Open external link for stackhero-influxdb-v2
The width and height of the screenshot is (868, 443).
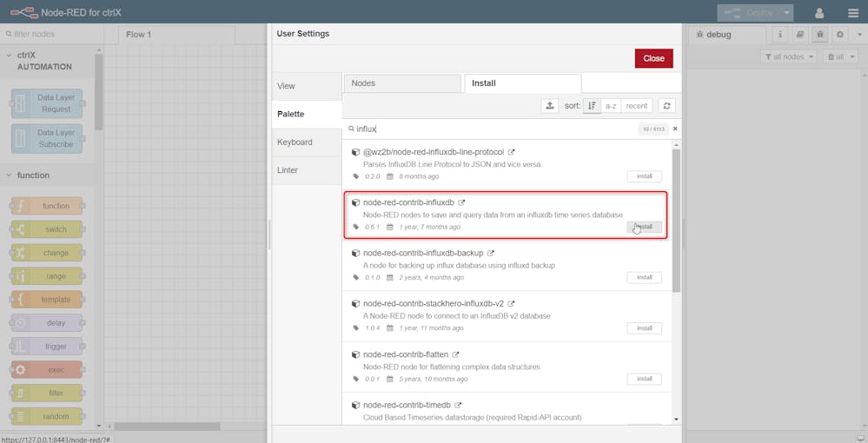[511, 303]
